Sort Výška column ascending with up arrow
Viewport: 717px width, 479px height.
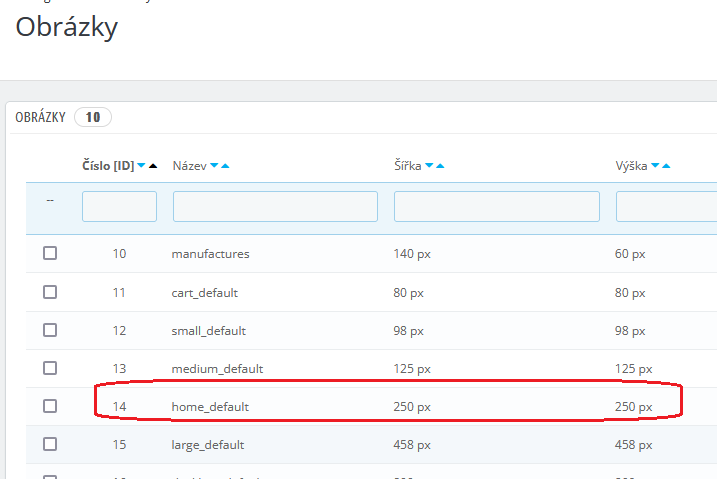coord(665,166)
